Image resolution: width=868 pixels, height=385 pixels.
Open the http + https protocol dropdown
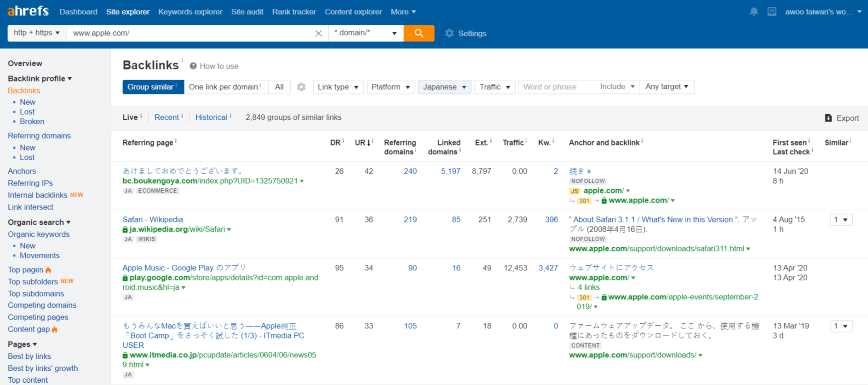click(37, 33)
